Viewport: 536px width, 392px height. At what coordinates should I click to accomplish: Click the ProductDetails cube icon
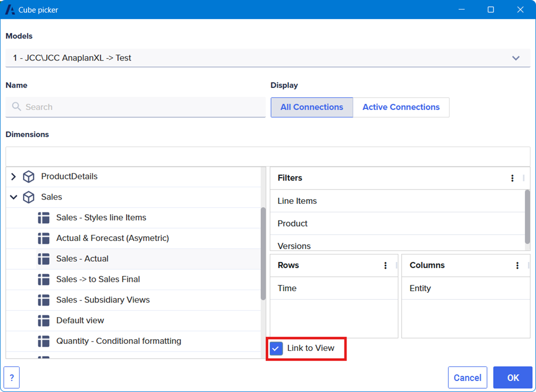point(29,177)
